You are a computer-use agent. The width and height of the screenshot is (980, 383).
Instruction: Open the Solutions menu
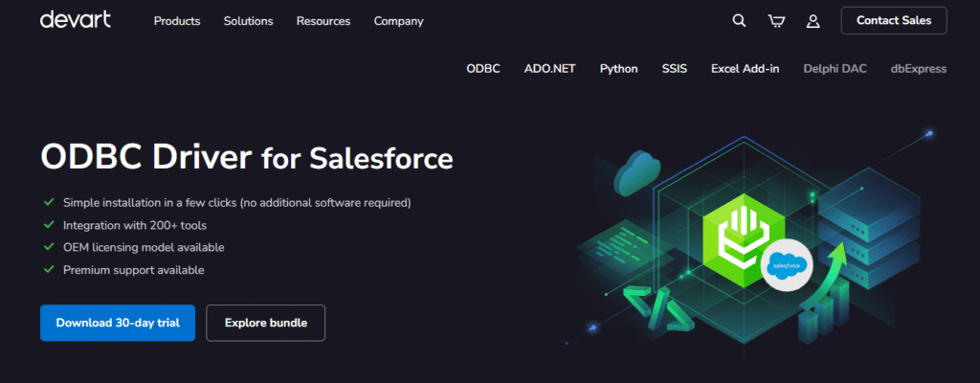point(248,21)
